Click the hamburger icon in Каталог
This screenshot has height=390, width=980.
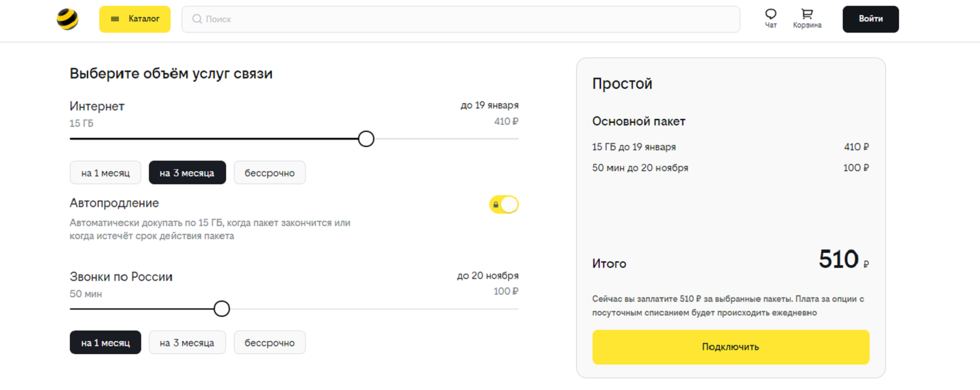click(x=115, y=19)
